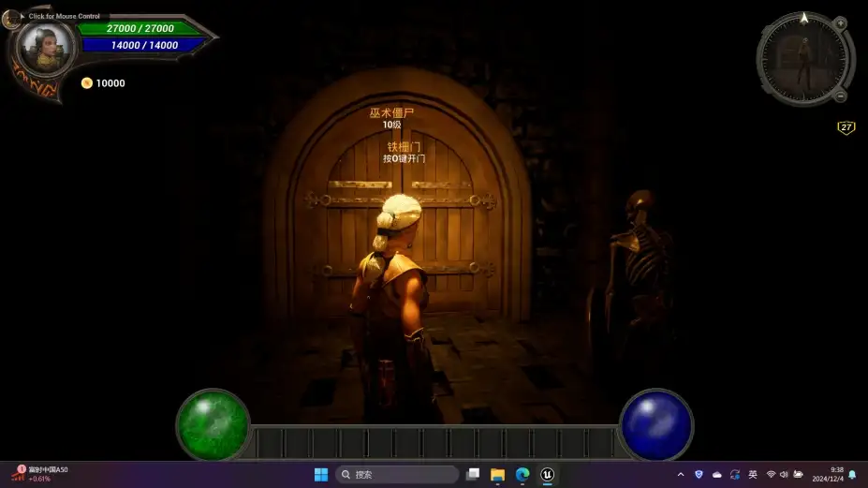Image resolution: width=868 pixels, height=488 pixels.
Task: Click the battery status tray icon
Action: coord(798,475)
